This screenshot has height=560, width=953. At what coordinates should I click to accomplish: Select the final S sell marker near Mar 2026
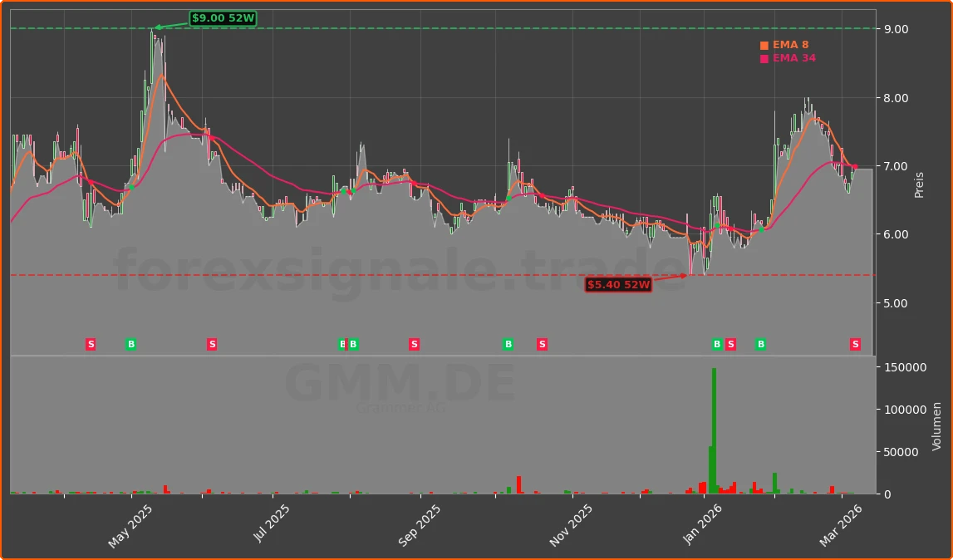click(x=855, y=343)
